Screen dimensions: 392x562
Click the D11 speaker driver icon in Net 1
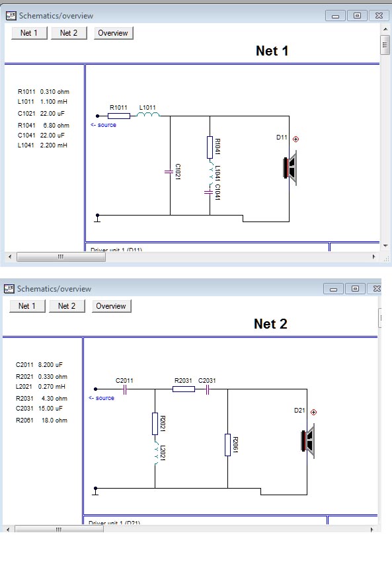290,168
